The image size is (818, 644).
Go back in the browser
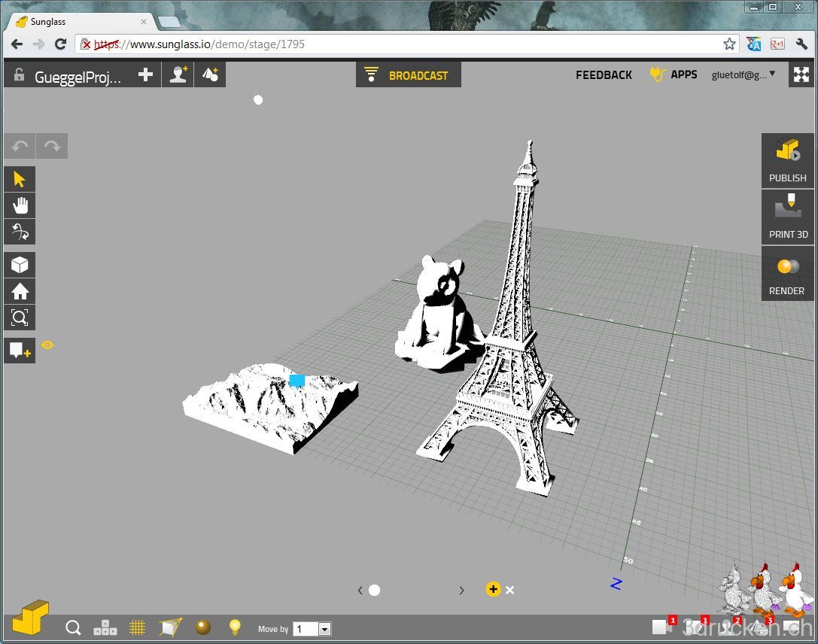(17, 44)
